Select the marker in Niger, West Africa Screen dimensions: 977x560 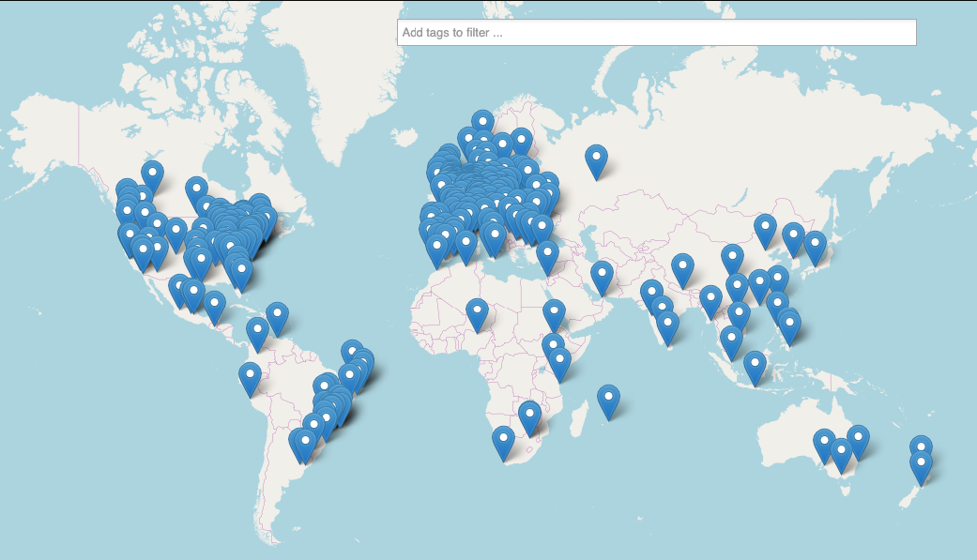477,314
